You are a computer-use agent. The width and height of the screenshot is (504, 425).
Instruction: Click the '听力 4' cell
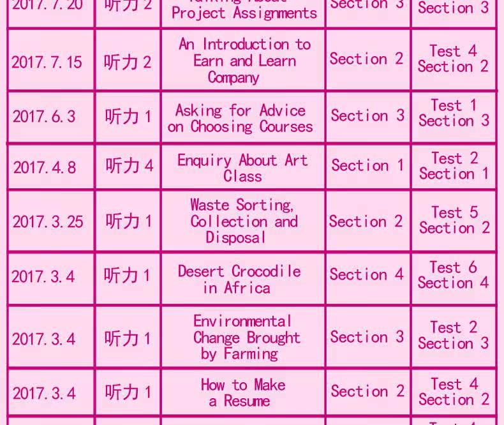coord(130,166)
